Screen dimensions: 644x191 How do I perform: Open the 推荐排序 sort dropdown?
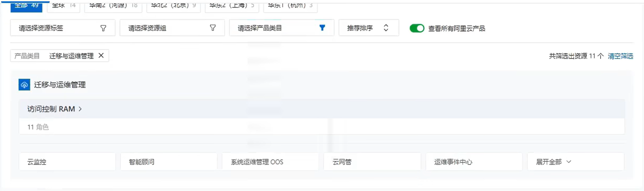(x=369, y=28)
